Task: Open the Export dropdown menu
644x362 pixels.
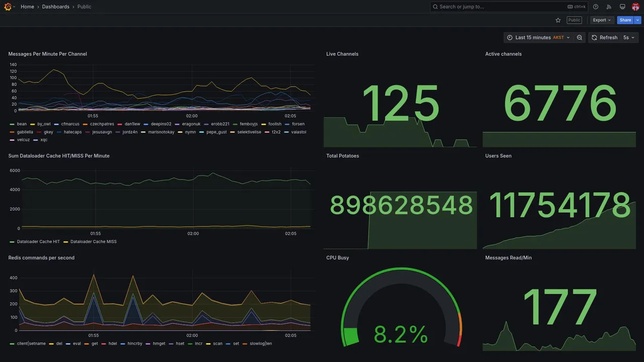Action: tap(602, 20)
